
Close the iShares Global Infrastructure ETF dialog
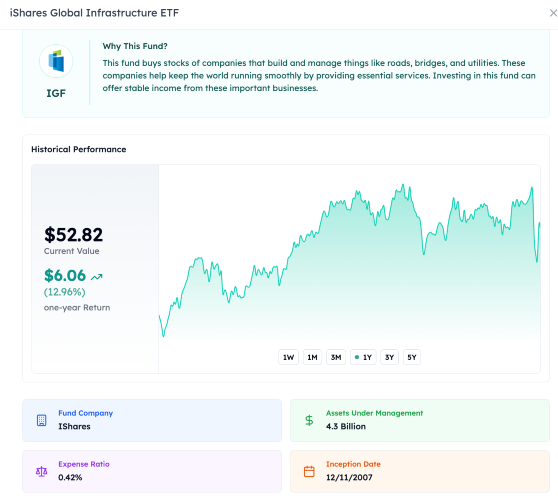tap(553, 13)
